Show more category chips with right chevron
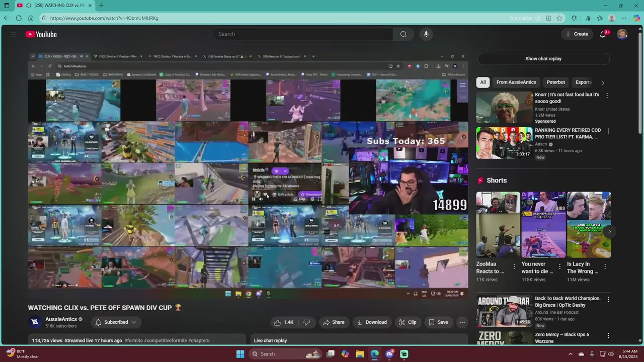644x362 pixels. (x=603, y=82)
